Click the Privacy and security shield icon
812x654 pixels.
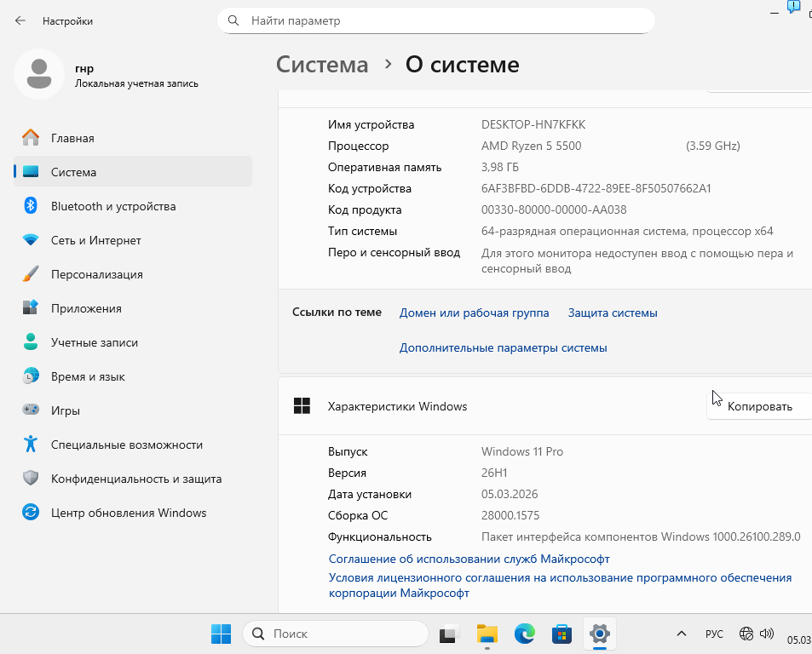point(31,479)
